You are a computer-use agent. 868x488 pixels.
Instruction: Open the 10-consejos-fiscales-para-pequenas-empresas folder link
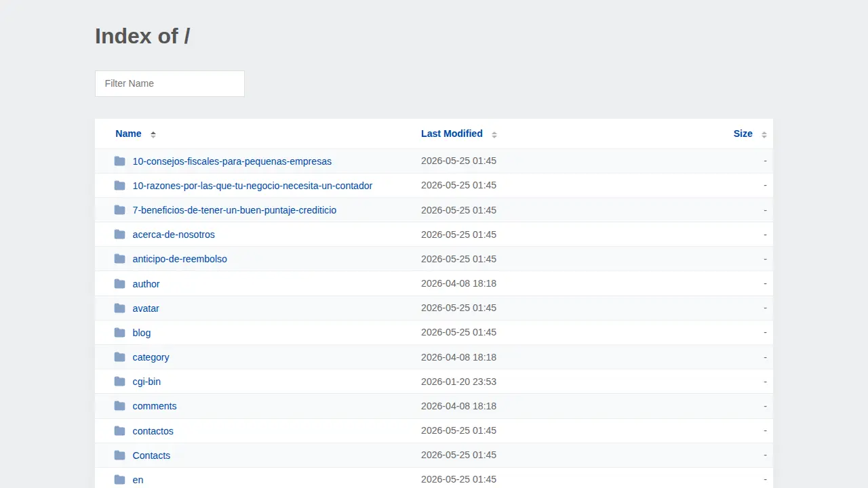[x=232, y=161]
